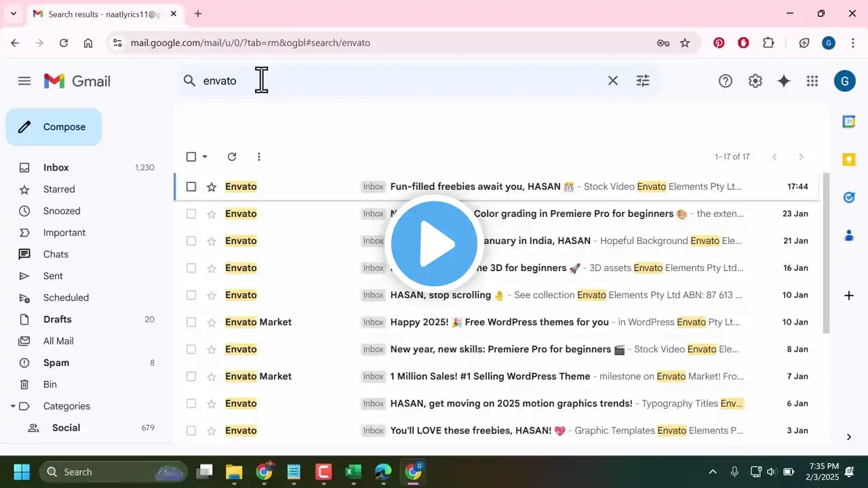Open 1 Million Sales WordPress Theme email
Viewport: 868px width, 488px height.
490,376
